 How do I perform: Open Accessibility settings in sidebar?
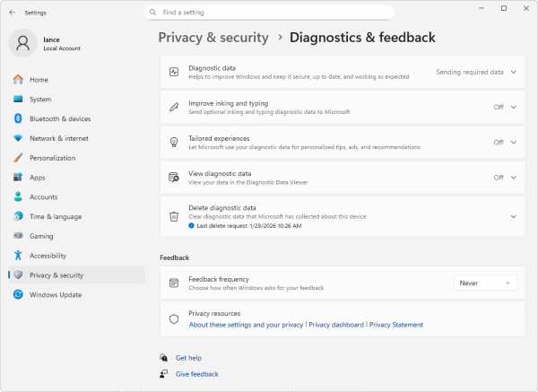click(x=76, y=256)
